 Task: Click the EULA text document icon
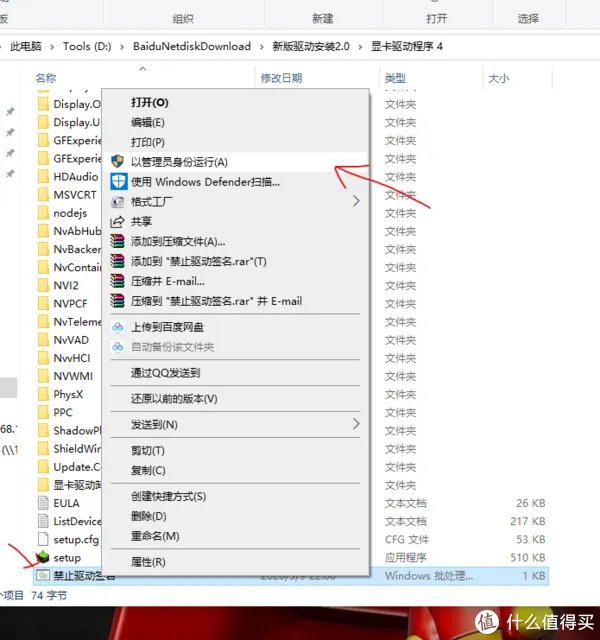pos(43,503)
